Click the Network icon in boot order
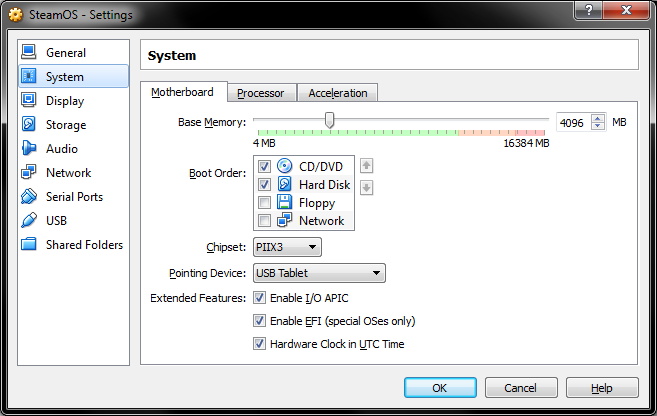The height and width of the screenshot is (416, 657). [x=285, y=220]
